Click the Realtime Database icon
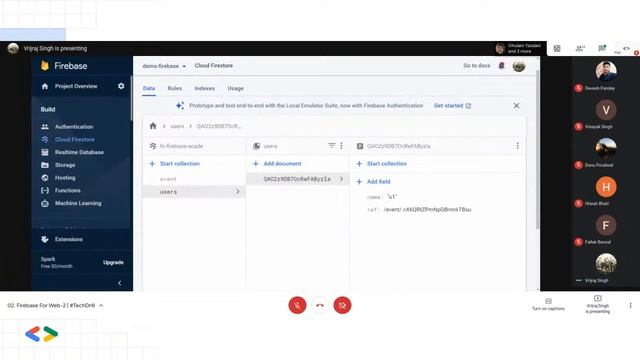This screenshot has height=360, width=640. tap(45, 152)
